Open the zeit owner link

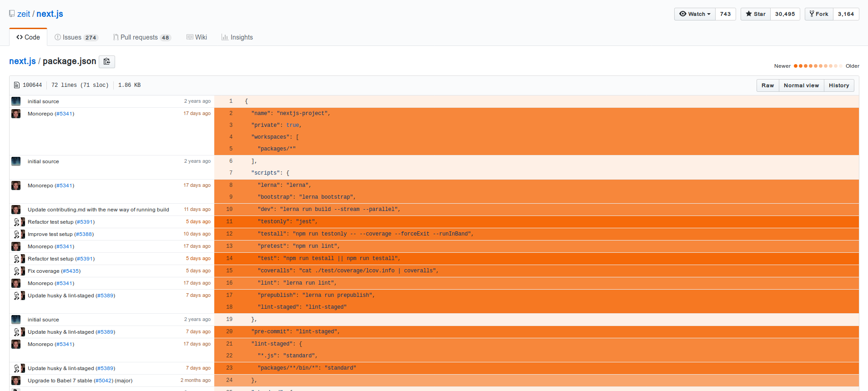(x=24, y=14)
